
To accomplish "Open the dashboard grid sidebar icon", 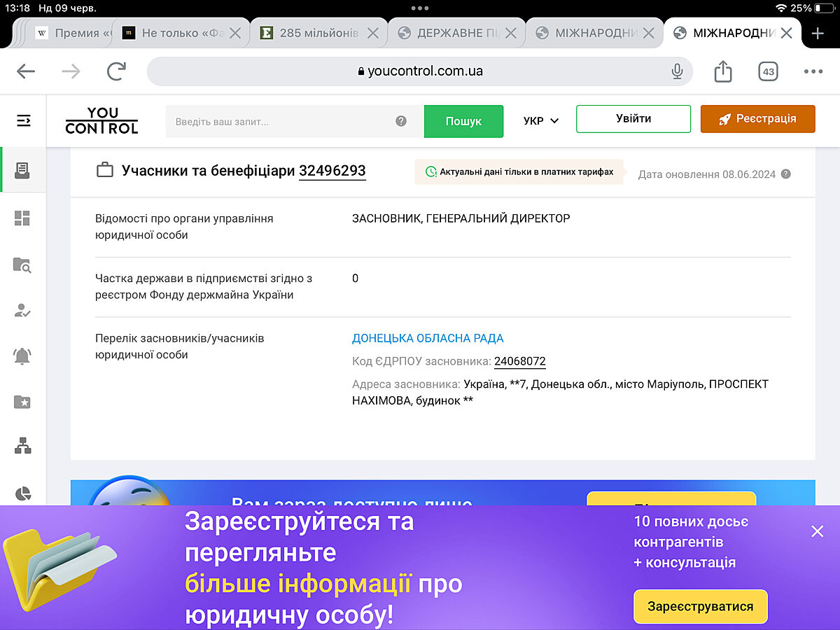I will click(22, 218).
